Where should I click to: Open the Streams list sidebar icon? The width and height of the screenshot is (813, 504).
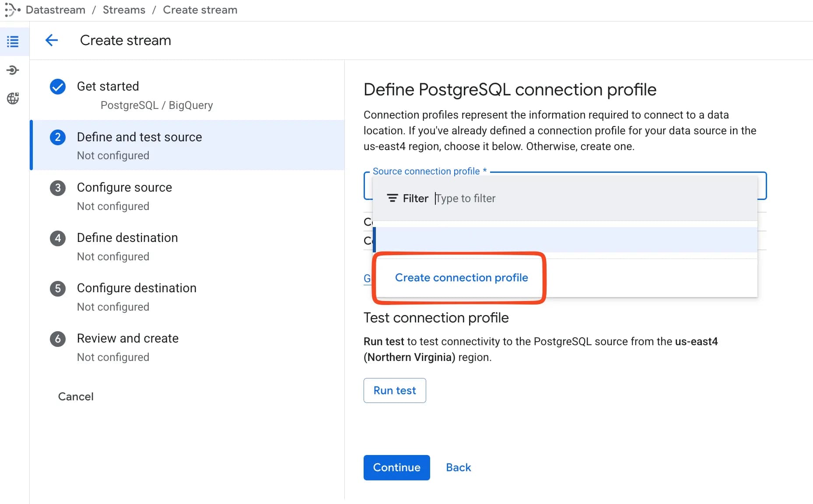pyautogui.click(x=13, y=41)
